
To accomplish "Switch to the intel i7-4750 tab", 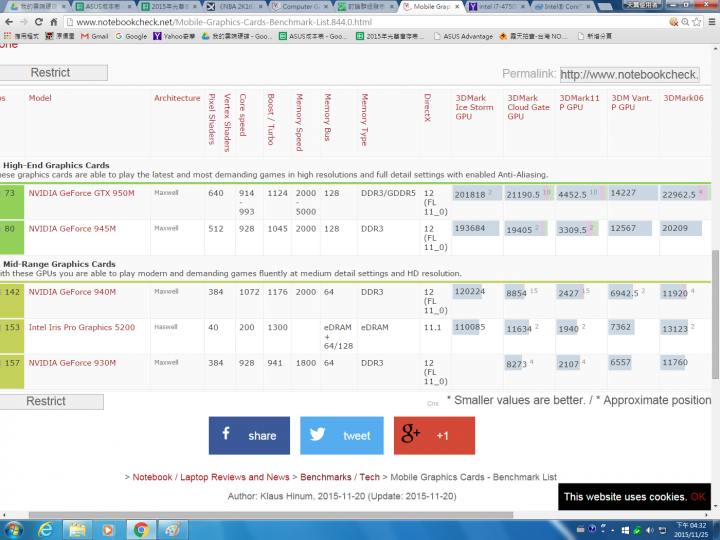I will click(x=497, y=6).
